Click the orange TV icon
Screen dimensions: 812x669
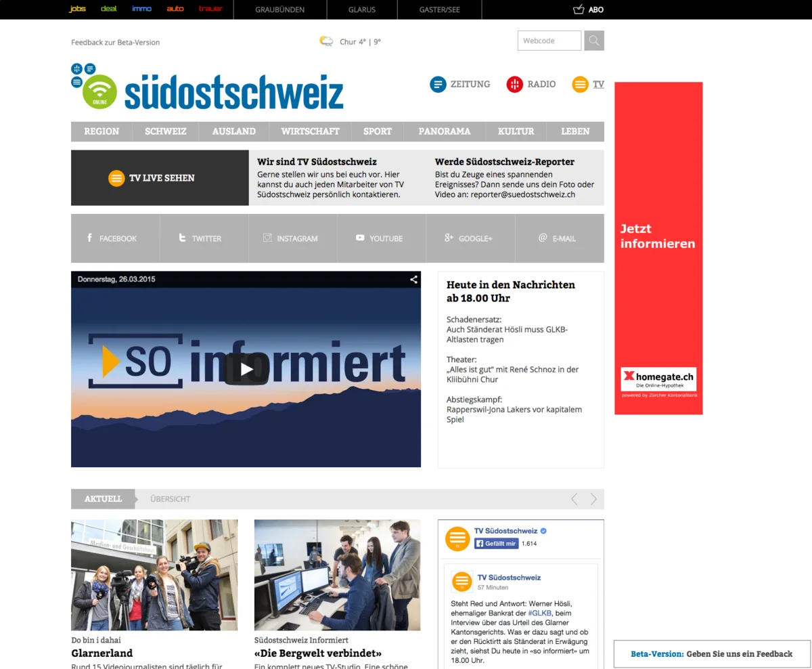point(580,85)
